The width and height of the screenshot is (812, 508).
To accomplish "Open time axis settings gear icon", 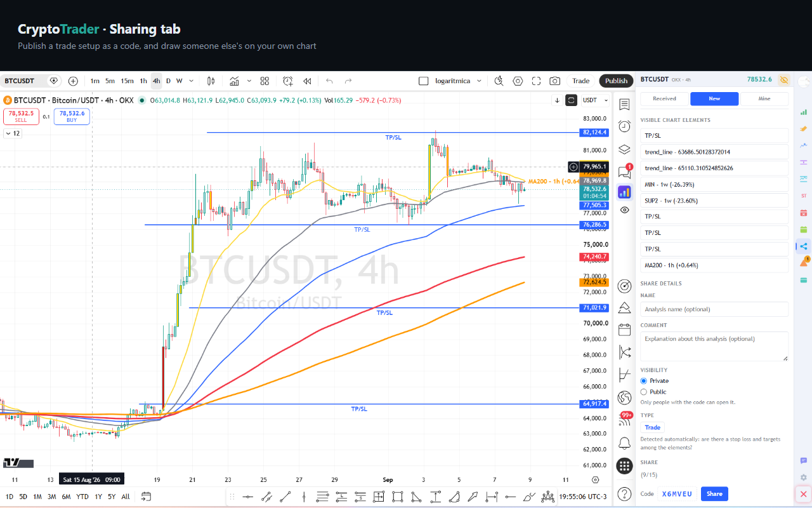I will pos(595,480).
